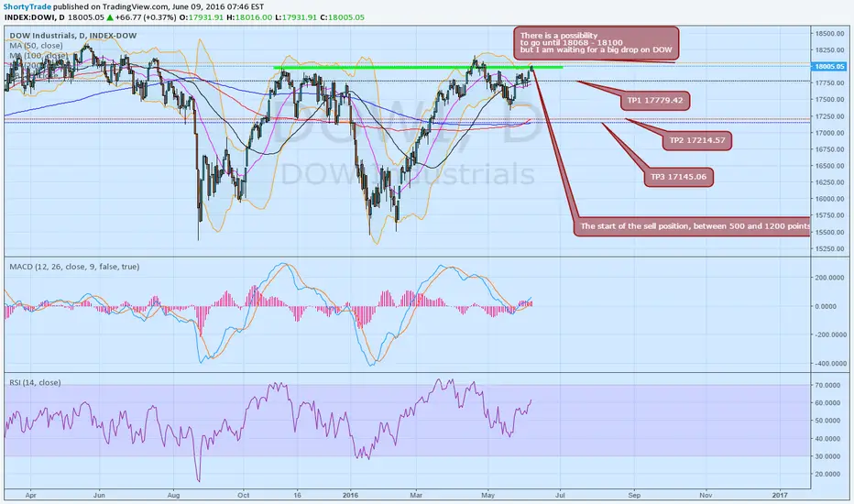Click 17500.00 on the price axis
The image size is (854, 504).
tap(829, 100)
